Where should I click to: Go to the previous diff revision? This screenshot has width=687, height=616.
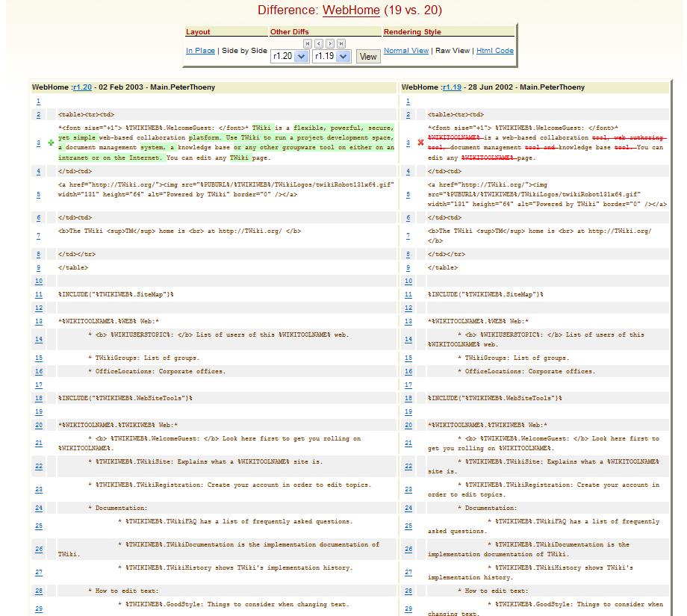(x=319, y=44)
